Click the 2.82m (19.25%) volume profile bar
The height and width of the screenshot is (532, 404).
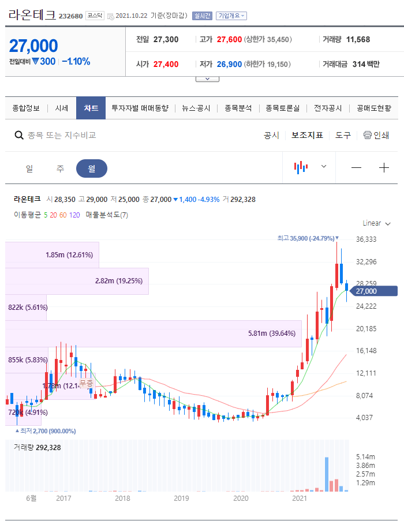coord(77,281)
